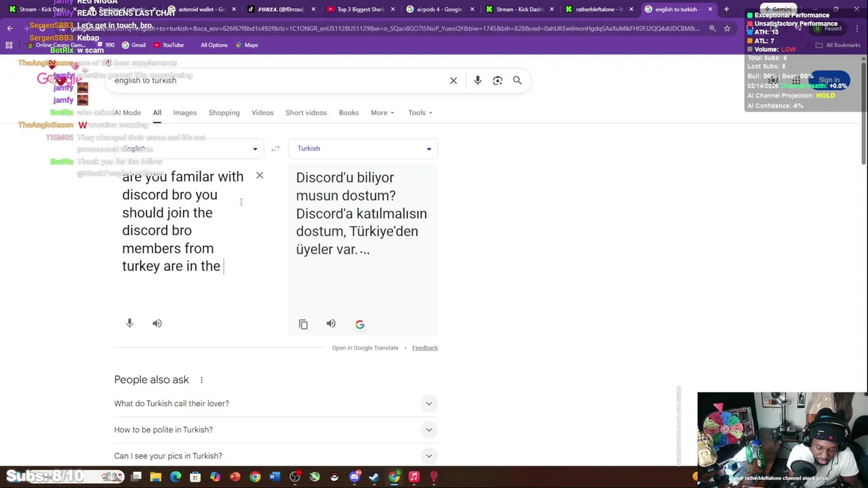Viewport: 868px width, 488px height.
Task: Copy the Turkish translation
Action: 303,324
